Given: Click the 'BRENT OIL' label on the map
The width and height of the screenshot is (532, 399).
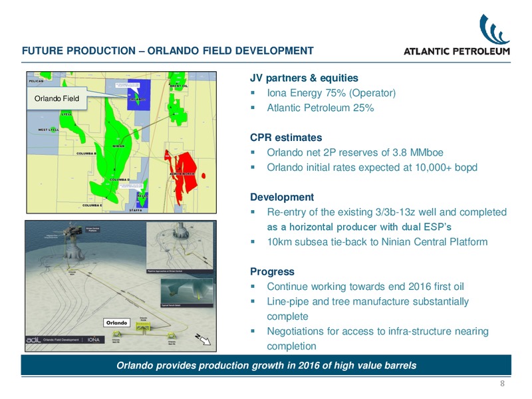Looking at the screenshot, I should pos(179,86).
